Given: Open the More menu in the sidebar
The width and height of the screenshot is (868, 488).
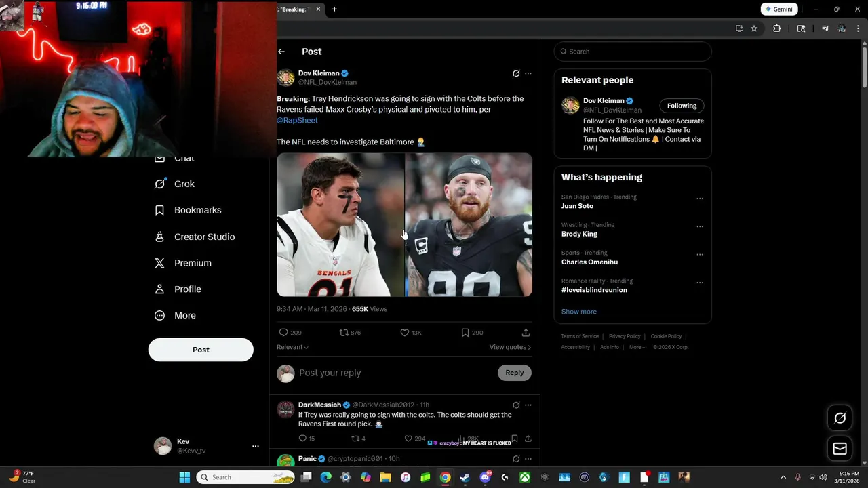Looking at the screenshot, I should pos(176,316).
